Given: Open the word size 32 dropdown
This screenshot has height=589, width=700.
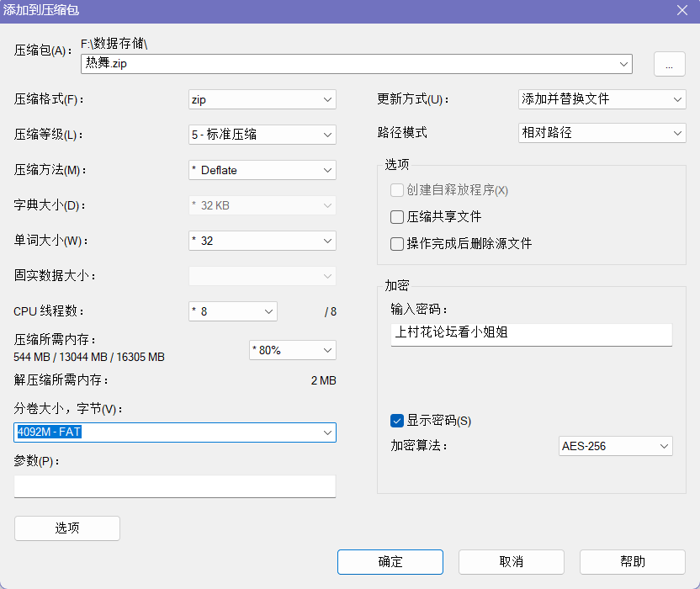Looking at the screenshot, I should [x=262, y=241].
